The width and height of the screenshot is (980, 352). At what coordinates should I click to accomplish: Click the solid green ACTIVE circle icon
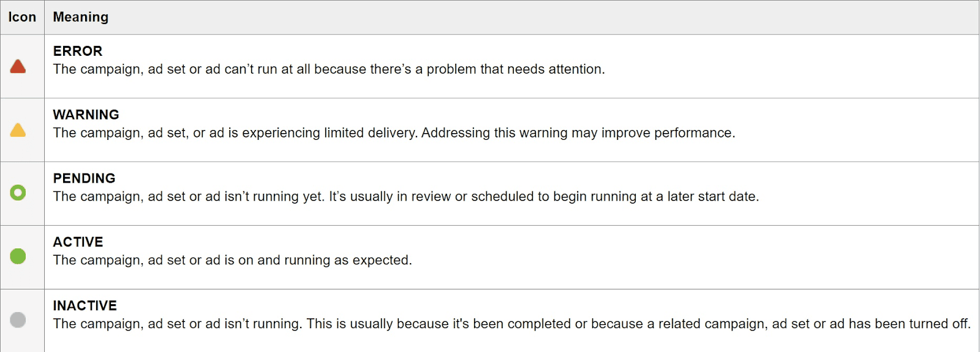pyautogui.click(x=18, y=256)
